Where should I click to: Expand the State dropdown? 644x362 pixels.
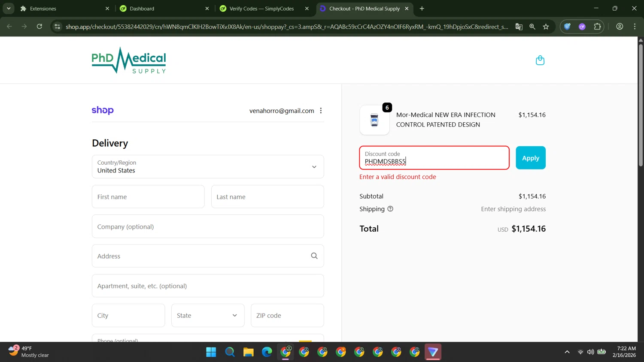pyautogui.click(x=208, y=315)
